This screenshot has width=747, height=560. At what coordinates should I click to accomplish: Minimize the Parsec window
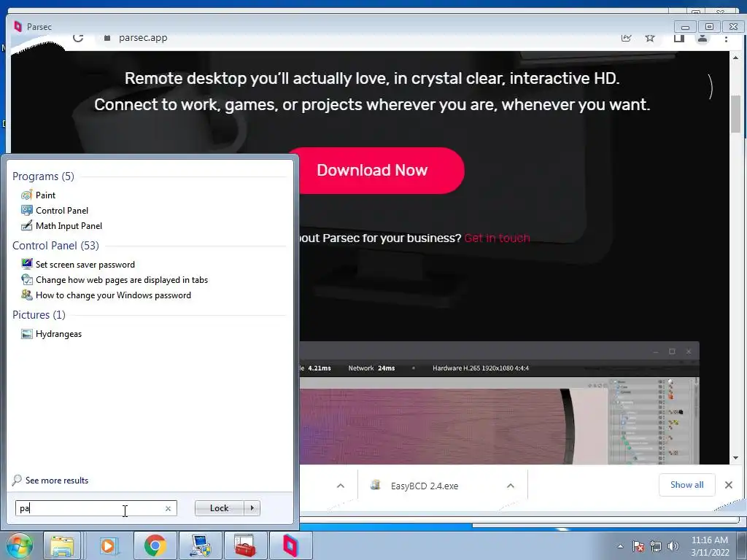tap(686, 27)
